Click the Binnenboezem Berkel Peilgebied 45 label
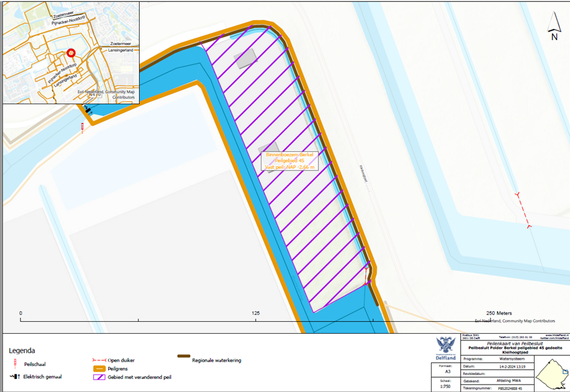This screenshot has height=392, width=570. pos(291,160)
